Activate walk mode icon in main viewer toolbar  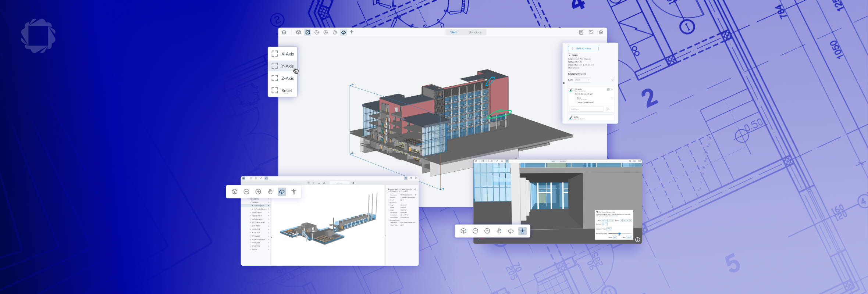pos(352,32)
